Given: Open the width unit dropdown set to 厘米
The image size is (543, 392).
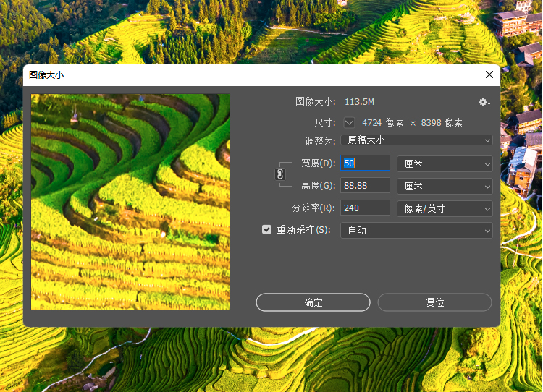Looking at the screenshot, I should [x=445, y=163].
